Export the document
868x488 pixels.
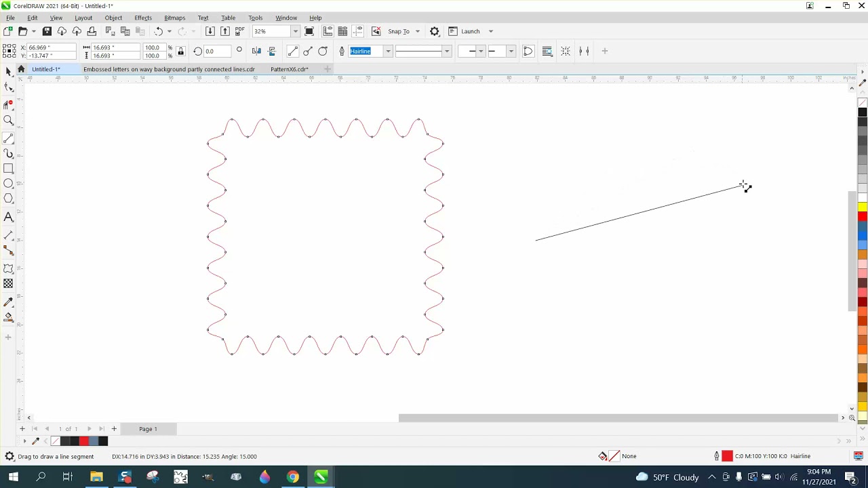225,31
